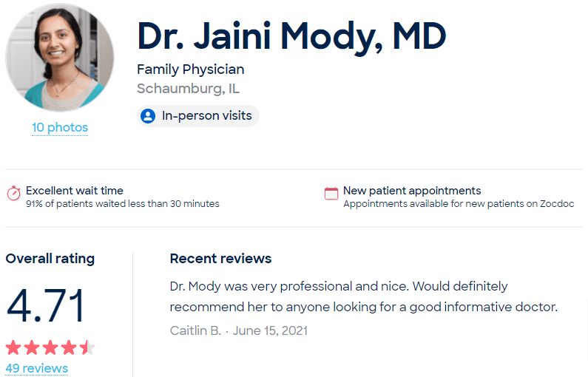Screen dimensions: 588x377
Task: Click the stopwatch wait time icon
Action: 14,193
